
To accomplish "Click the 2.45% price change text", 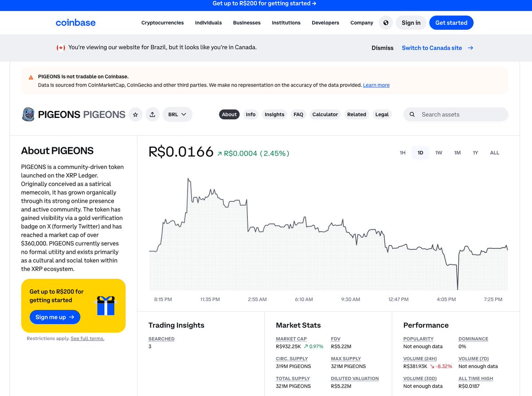I will (274, 153).
